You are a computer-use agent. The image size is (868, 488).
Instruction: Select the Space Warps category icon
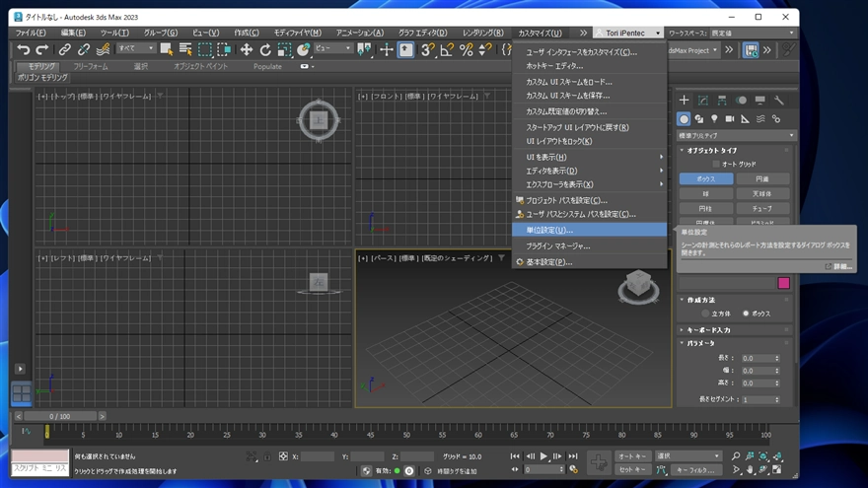click(760, 119)
